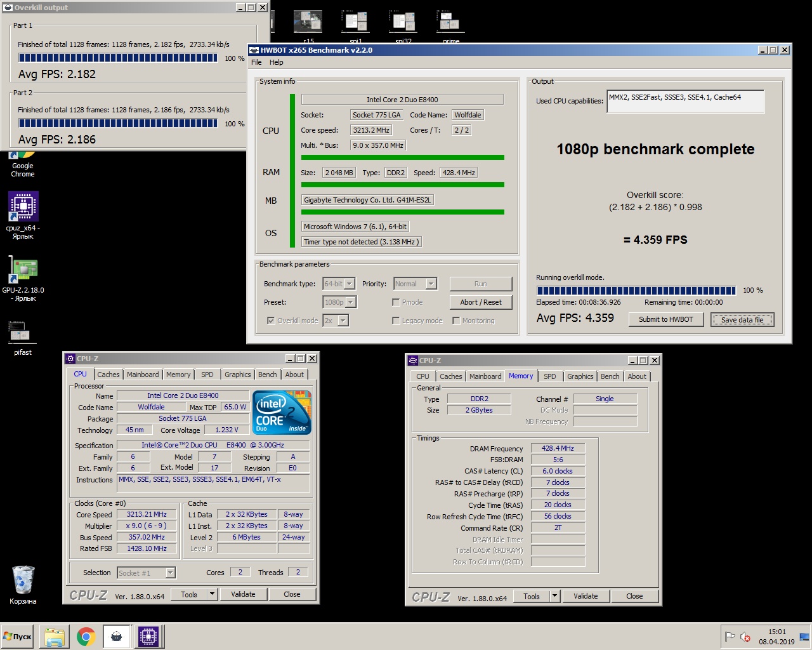Switch to Mainboard tab in CPU-Z processor window

(x=143, y=375)
